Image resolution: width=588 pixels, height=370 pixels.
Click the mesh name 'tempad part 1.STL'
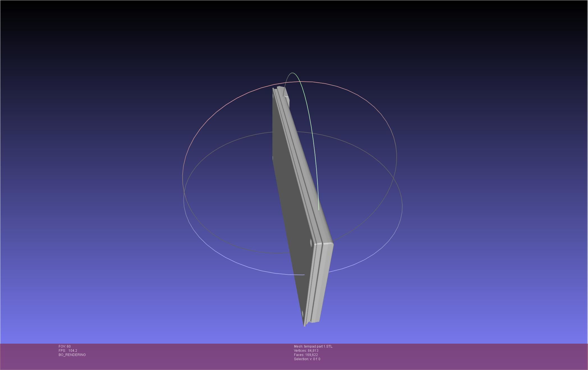[313, 346]
